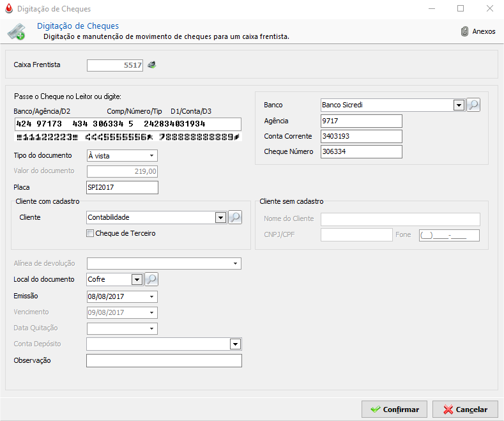The image size is (504, 421).
Task: Click the CMC7 magnetic code sample image
Action: tap(128, 137)
